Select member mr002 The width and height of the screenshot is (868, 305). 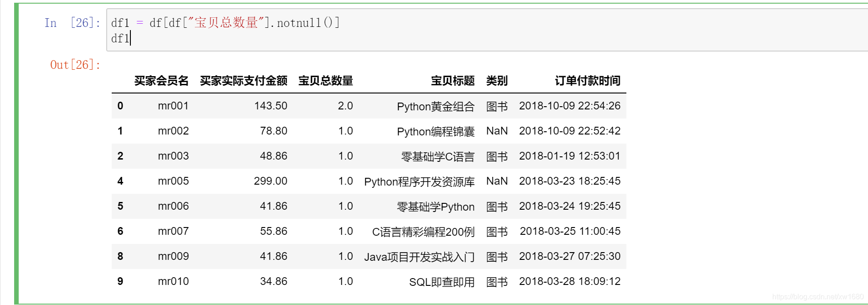pos(173,131)
